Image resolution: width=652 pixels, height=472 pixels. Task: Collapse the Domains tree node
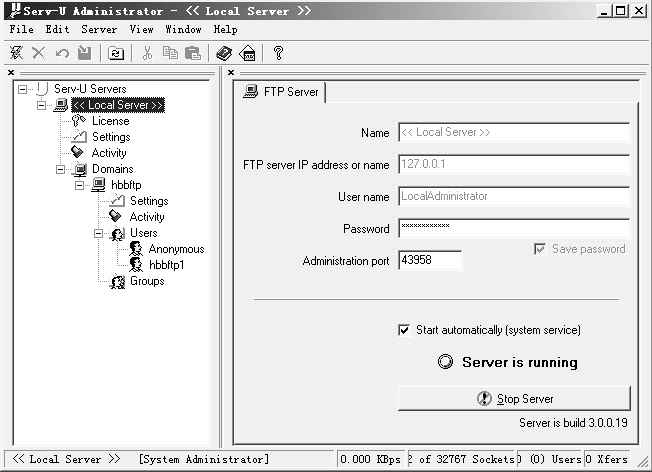[x=61, y=169]
